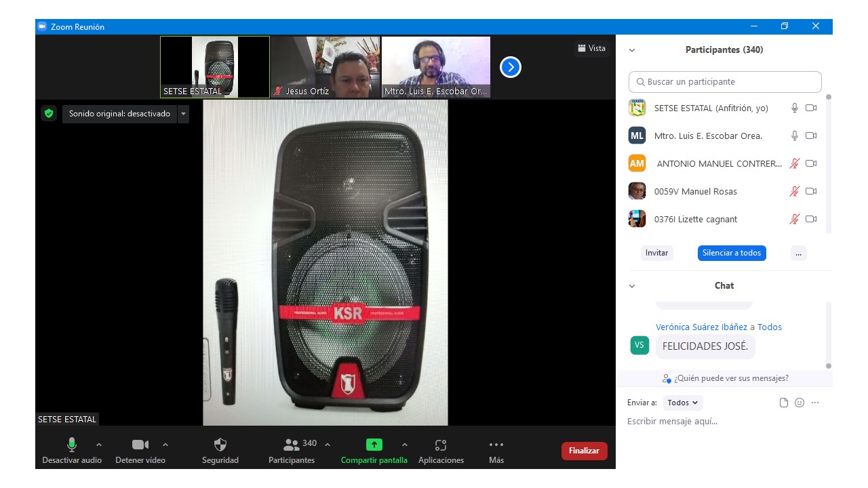Select SETSE ESTATAL video thumbnail
868x488 pixels.
(x=215, y=67)
